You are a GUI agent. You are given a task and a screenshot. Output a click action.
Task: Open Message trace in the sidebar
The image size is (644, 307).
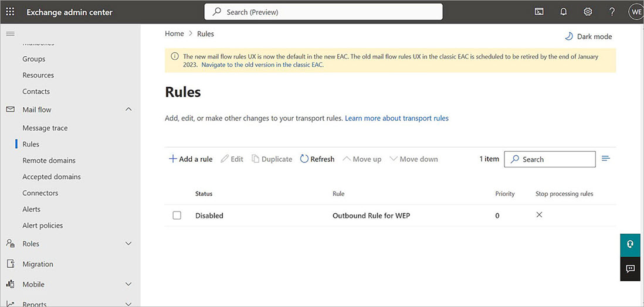click(45, 128)
